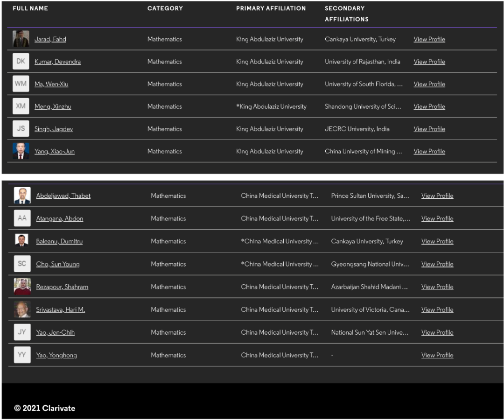View Profile for Srivastava, Hari M.
Viewport: 504px width, 420px height.
pyautogui.click(x=437, y=310)
